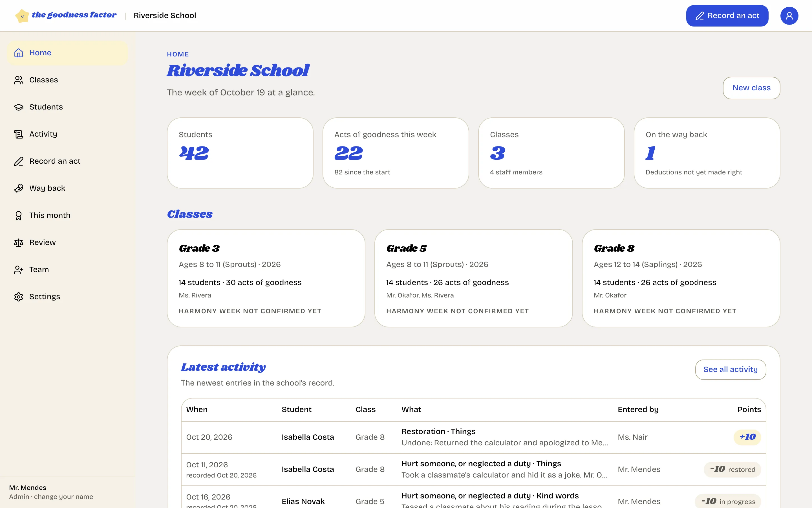The image size is (812, 508).
Task: Click the Activity scroll icon
Action: pos(18,134)
